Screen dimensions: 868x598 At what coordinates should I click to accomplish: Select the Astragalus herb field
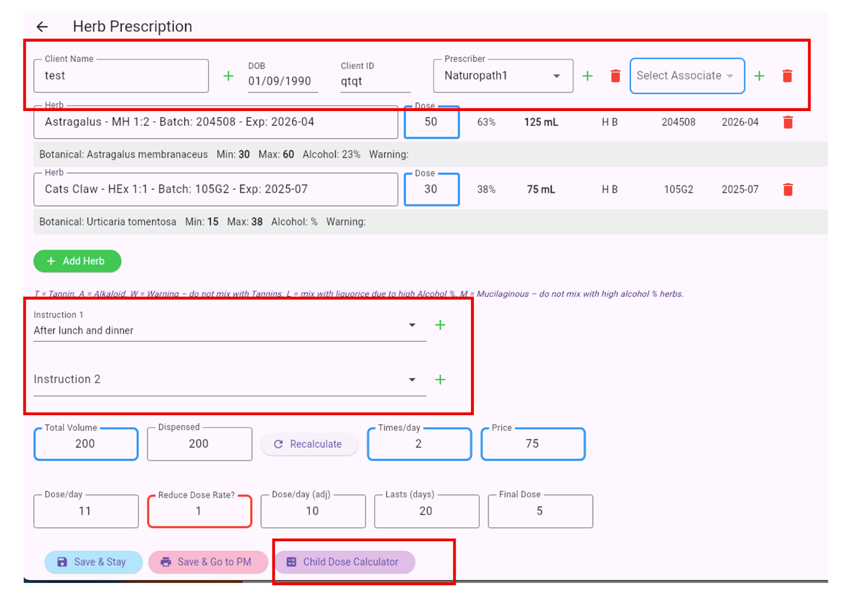[216, 122]
